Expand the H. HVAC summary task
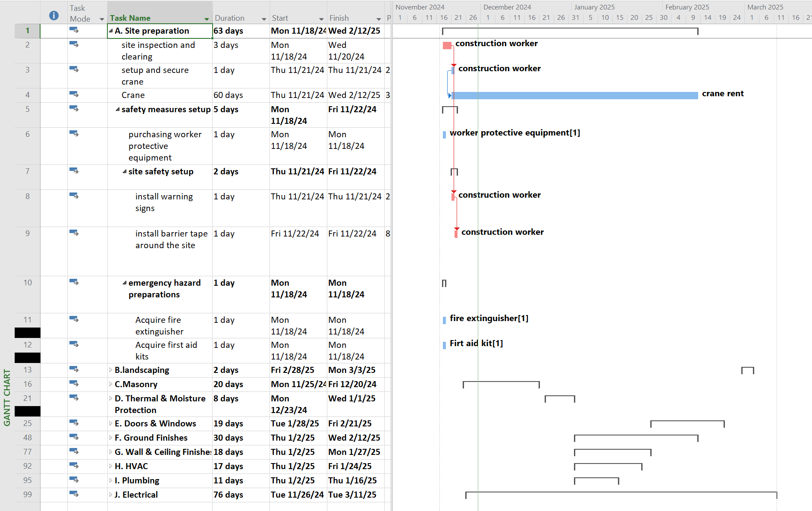The height and width of the screenshot is (511, 812). click(111, 466)
